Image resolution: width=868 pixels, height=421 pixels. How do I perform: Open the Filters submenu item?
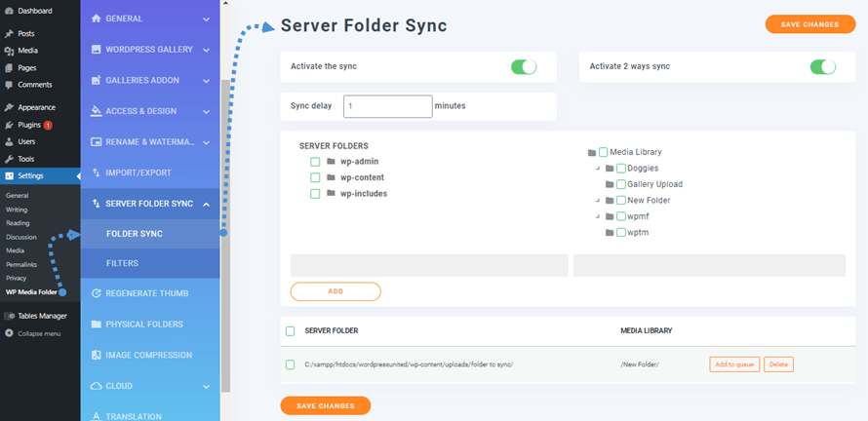click(123, 263)
